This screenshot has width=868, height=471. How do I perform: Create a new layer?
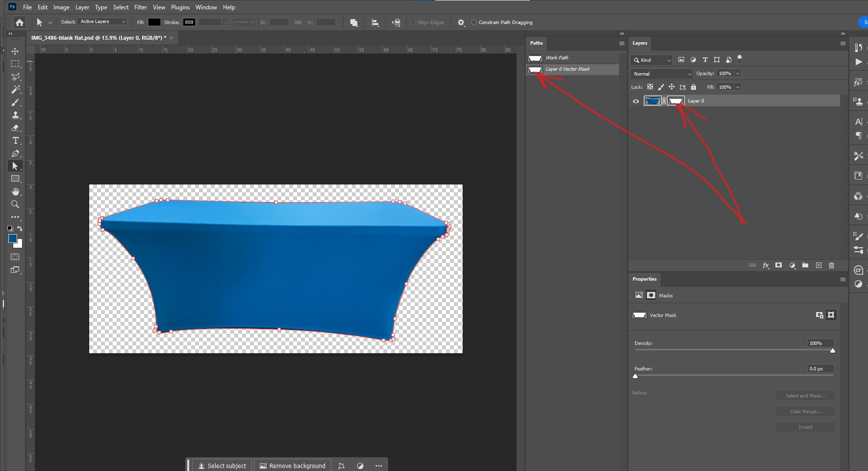[818, 265]
